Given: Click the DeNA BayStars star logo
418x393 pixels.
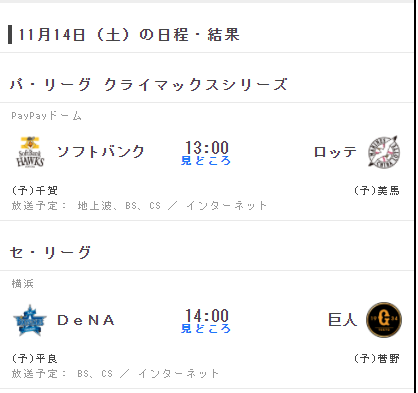Looking at the screenshot, I should point(30,320).
